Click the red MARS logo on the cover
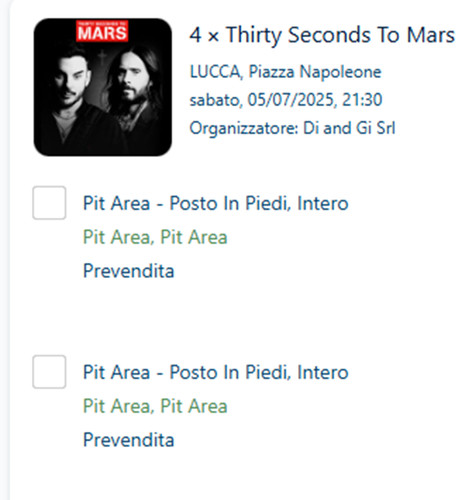 tap(102, 31)
